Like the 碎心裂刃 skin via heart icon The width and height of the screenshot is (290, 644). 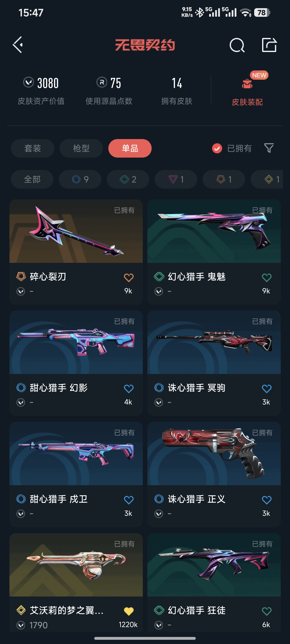(x=129, y=278)
